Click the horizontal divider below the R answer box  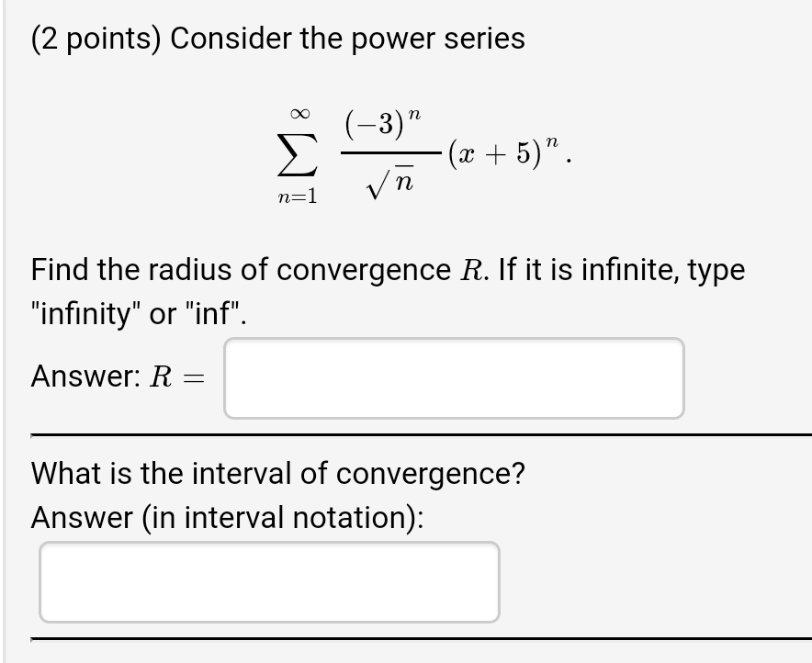point(406,433)
